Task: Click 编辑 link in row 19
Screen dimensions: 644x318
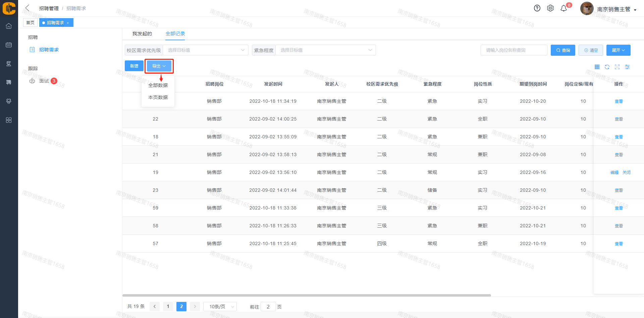Action: click(x=614, y=172)
